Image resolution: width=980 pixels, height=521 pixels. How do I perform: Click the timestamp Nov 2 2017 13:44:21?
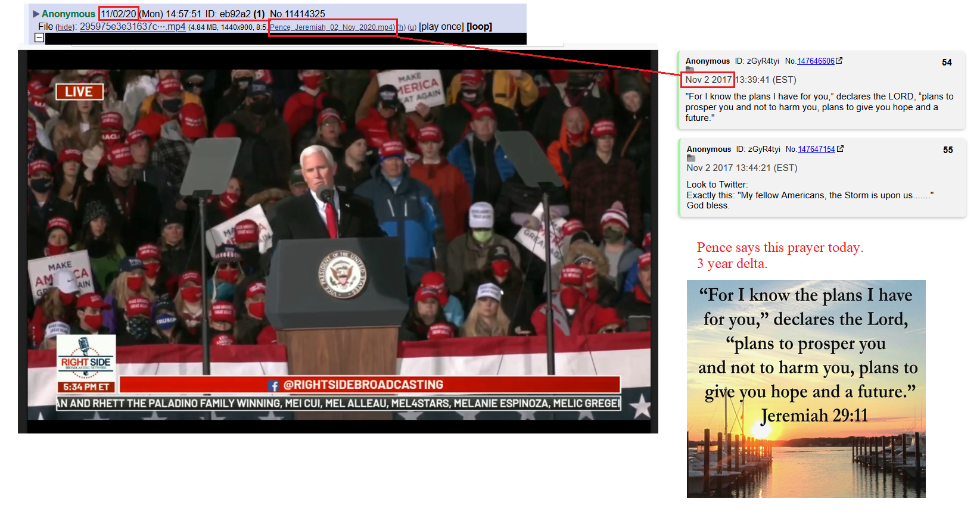click(x=729, y=168)
